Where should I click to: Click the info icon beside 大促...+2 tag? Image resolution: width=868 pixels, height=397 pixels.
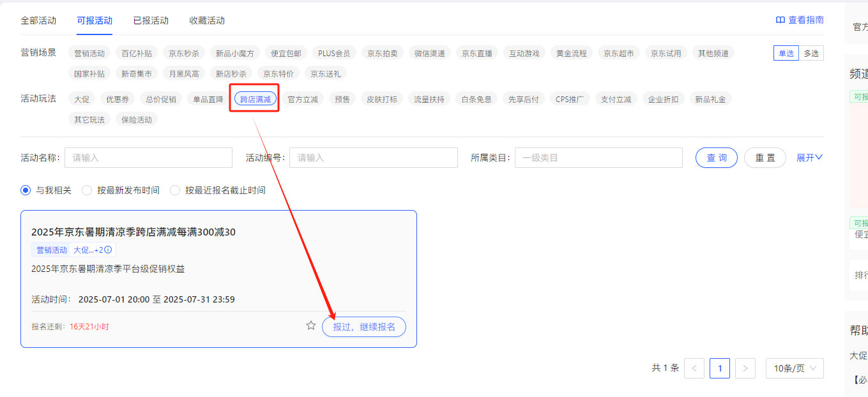(x=109, y=250)
